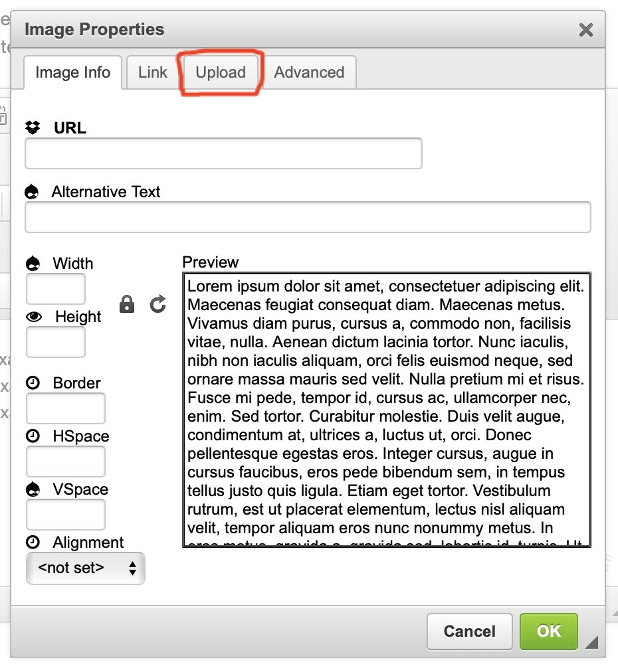Click the Drupal icon beside Width
This screenshot has width=618, height=672.
33,264
